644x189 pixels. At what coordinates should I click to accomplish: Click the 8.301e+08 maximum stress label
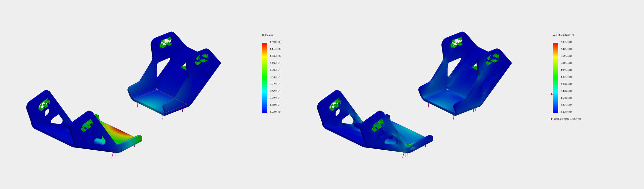[x=566, y=42]
